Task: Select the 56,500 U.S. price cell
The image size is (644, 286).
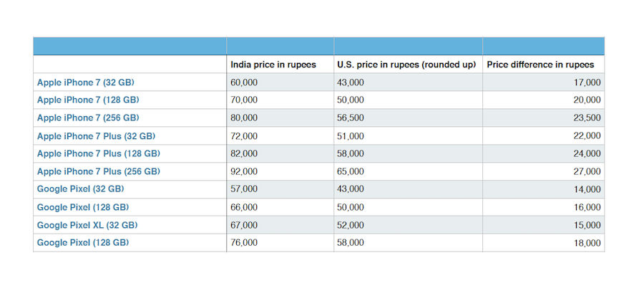Action: (409, 118)
